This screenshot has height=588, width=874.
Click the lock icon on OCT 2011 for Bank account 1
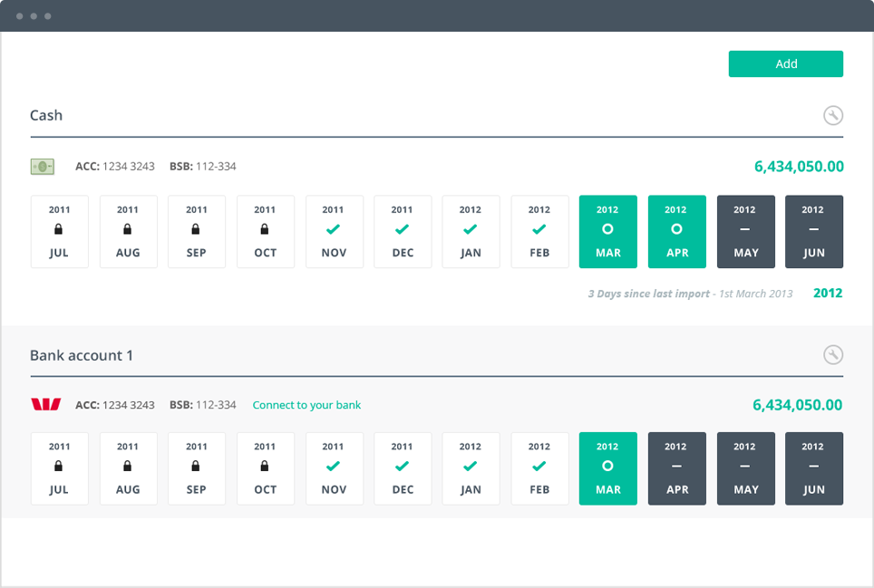[x=265, y=466]
